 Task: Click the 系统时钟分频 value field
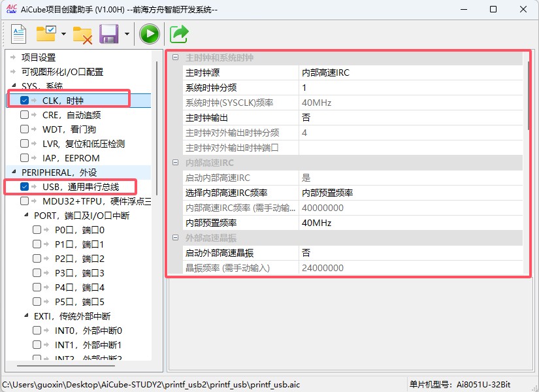pos(411,88)
